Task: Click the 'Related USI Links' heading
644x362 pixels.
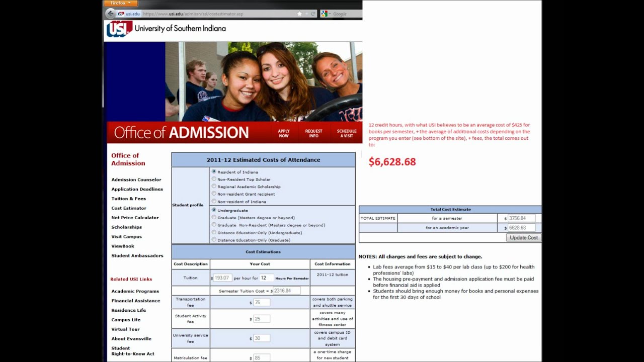Action: [131, 279]
